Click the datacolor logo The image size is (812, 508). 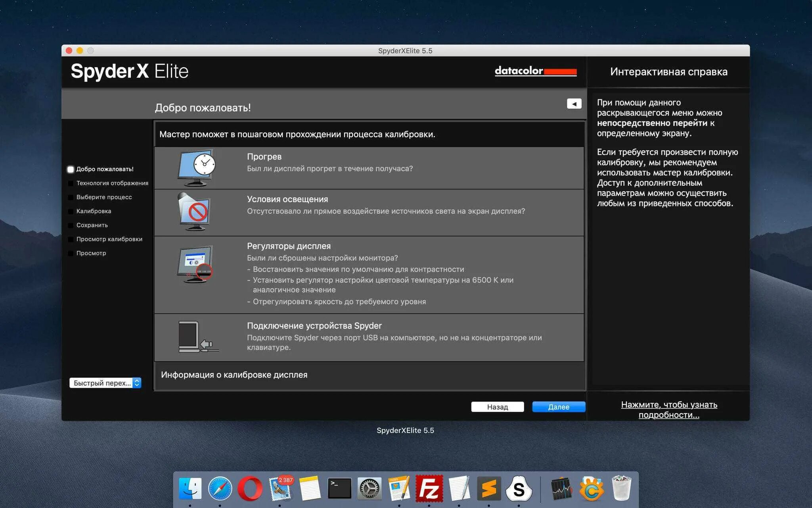tap(535, 71)
